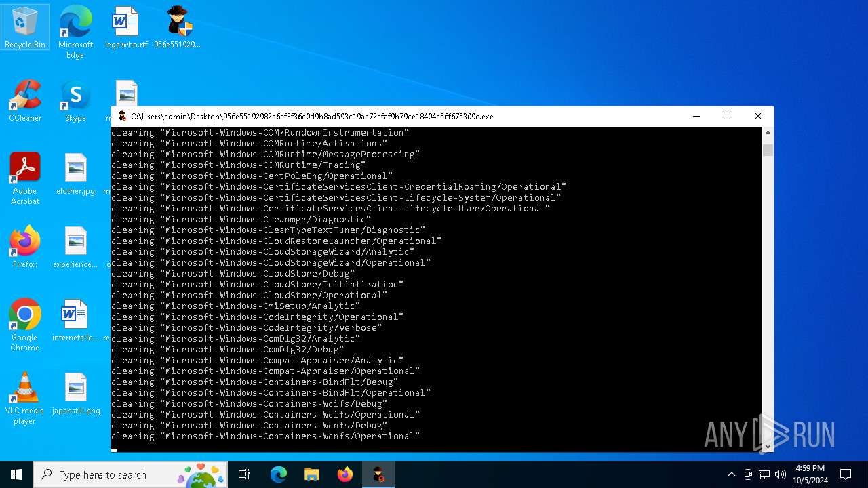Open the Google Chrome desktop shortcut
This screenshot has width=868, height=488.
click(25, 325)
